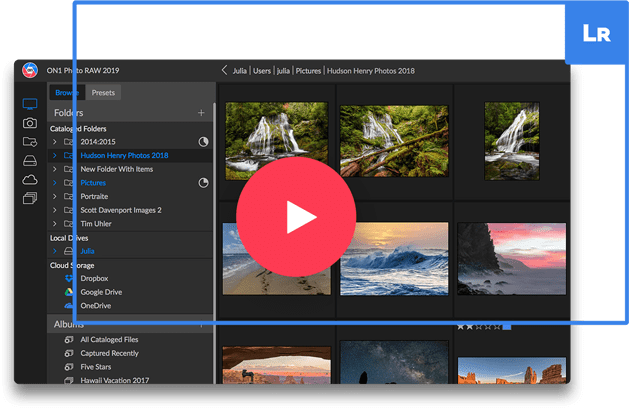Open the cloud icon in left sidebar
Image resolution: width=629 pixels, height=408 pixels.
coord(30,180)
